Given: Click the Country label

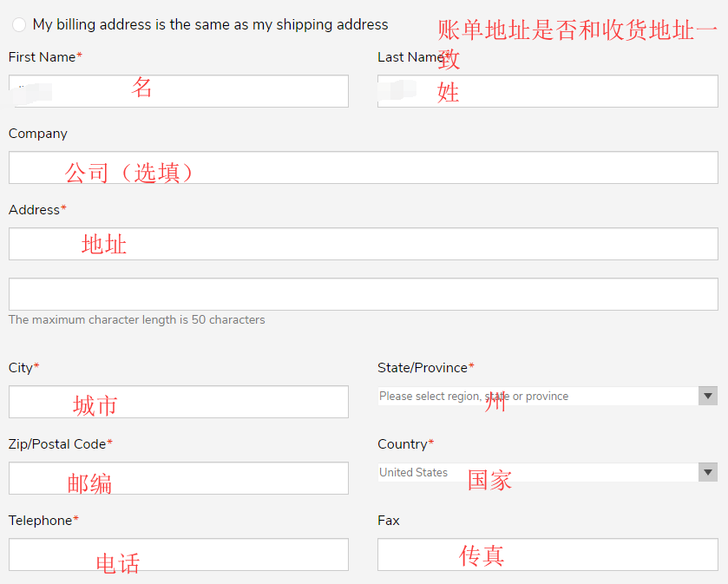Looking at the screenshot, I should [x=406, y=444].
